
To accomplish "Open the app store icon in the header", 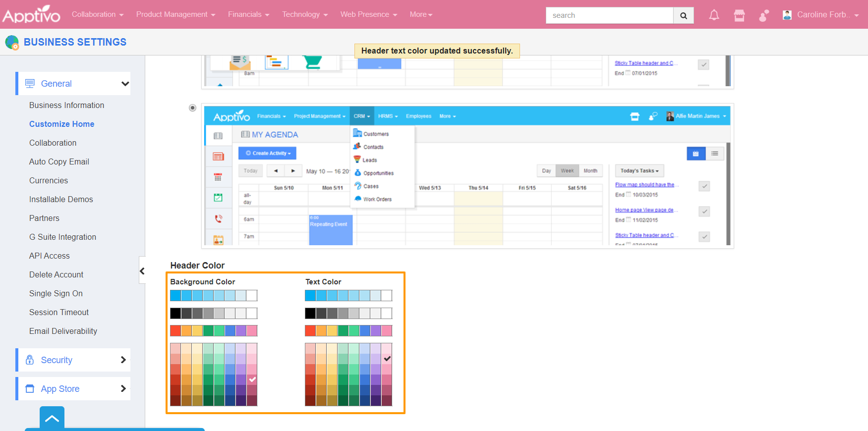I will click(x=739, y=15).
